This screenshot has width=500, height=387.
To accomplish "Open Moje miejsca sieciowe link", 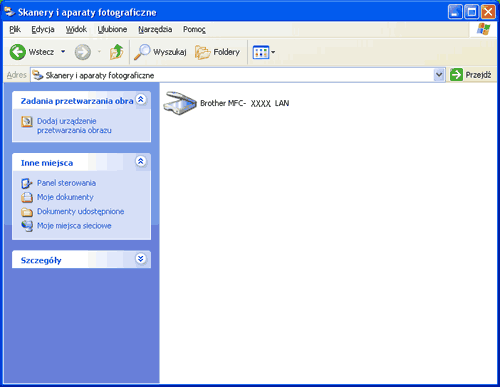I will [x=74, y=226].
